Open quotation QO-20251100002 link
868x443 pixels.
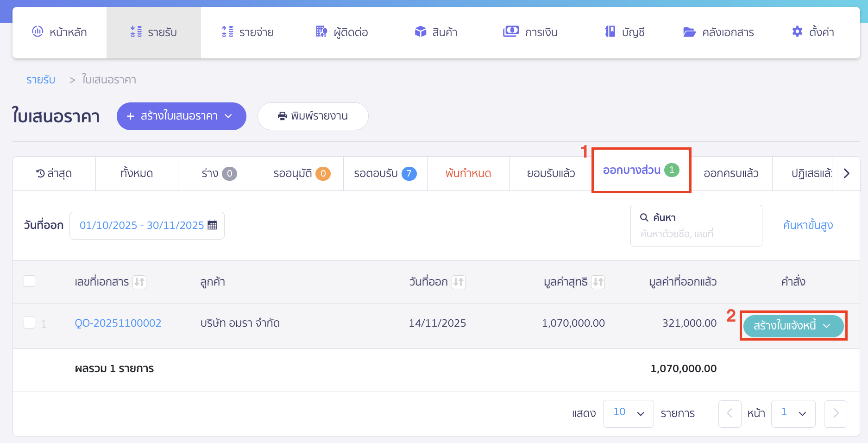pyautogui.click(x=118, y=323)
